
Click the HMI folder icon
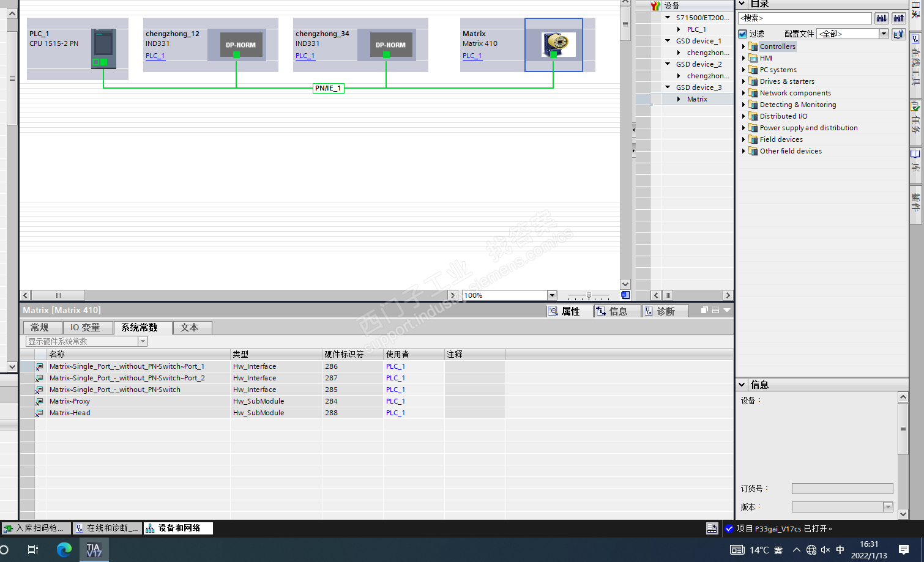(x=754, y=58)
